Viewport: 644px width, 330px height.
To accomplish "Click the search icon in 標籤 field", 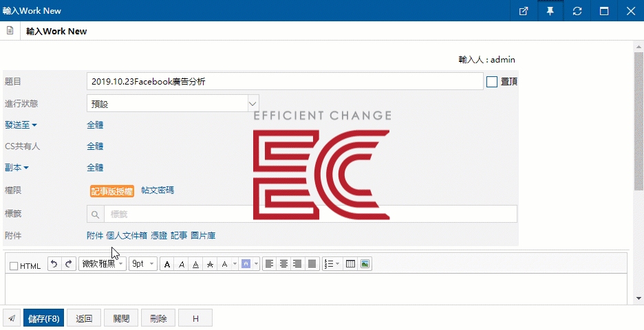I will point(95,214).
